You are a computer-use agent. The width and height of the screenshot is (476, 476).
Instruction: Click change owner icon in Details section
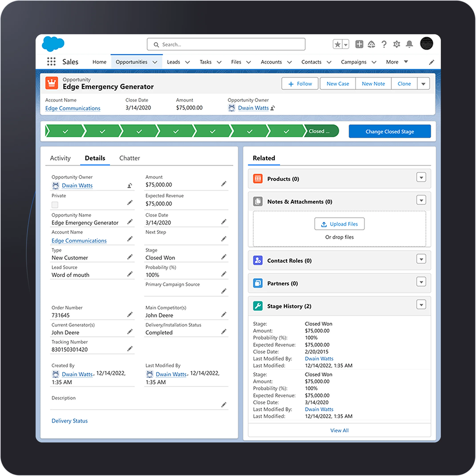(130, 186)
